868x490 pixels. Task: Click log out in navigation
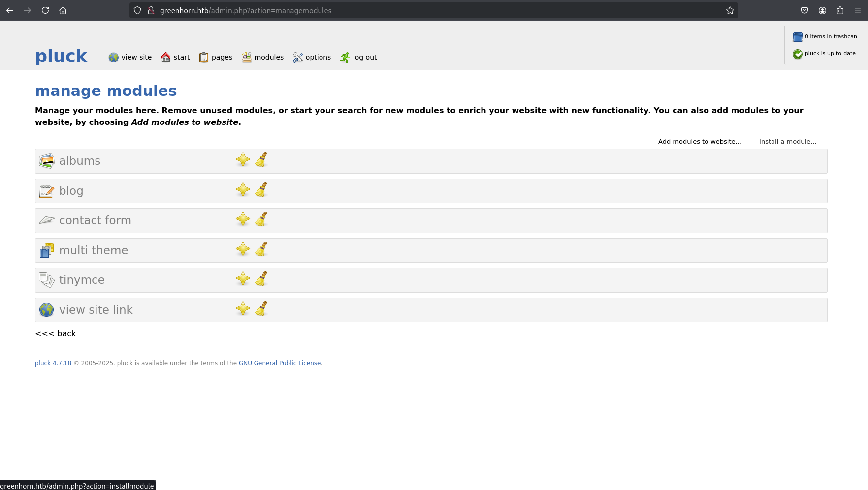(x=358, y=58)
